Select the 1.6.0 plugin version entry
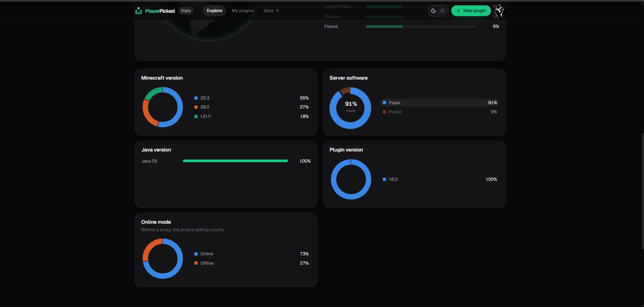This screenshot has width=644, height=307. (x=440, y=179)
